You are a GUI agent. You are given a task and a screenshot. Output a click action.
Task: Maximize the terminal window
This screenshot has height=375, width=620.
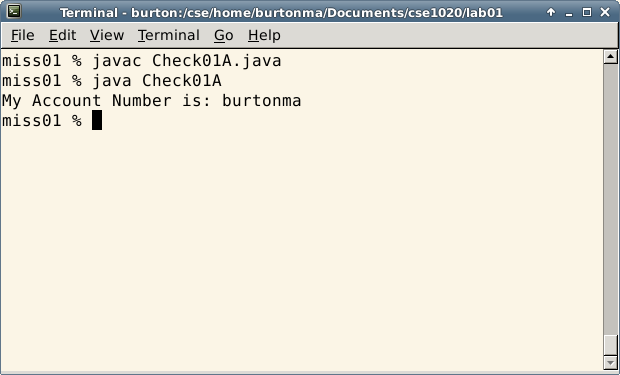pyautogui.click(x=587, y=12)
